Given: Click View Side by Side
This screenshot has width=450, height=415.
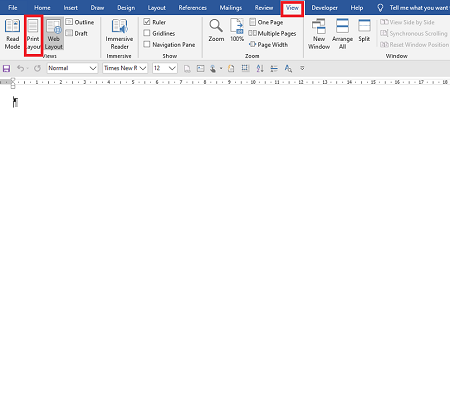Looking at the screenshot, I should point(407,22).
